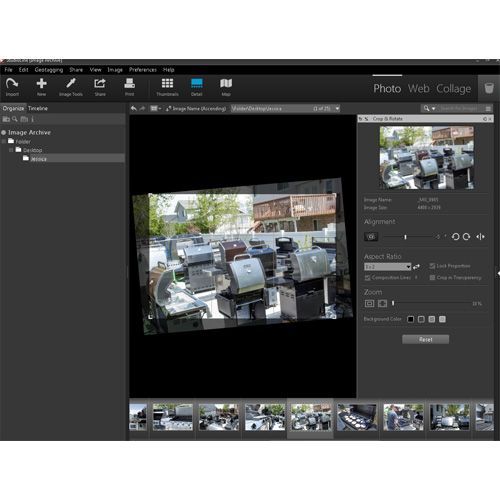Select the light gray background color swatch
This screenshot has width=500, height=500.
tap(442, 319)
